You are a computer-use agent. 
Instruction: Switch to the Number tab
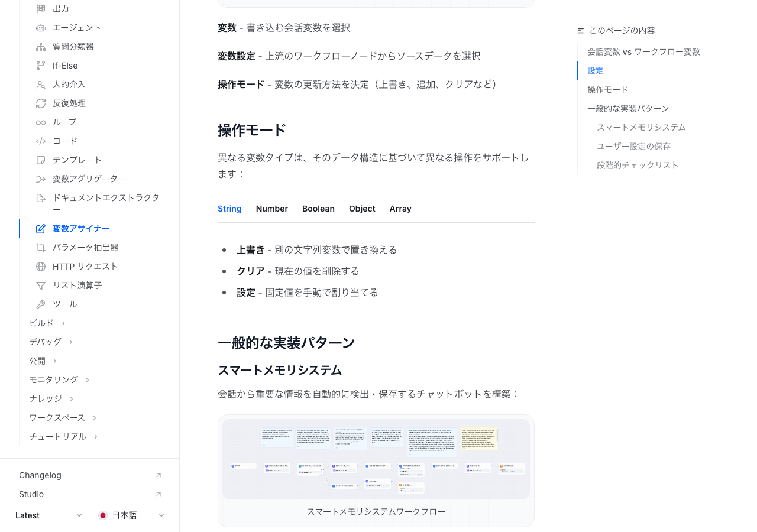[x=271, y=209]
